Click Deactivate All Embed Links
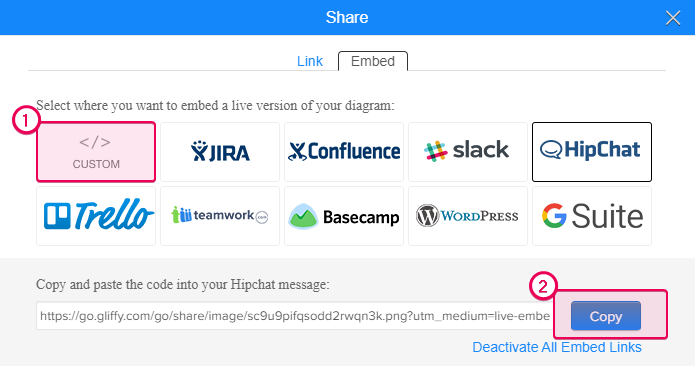This screenshot has width=695, height=383. click(x=557, y=347)
